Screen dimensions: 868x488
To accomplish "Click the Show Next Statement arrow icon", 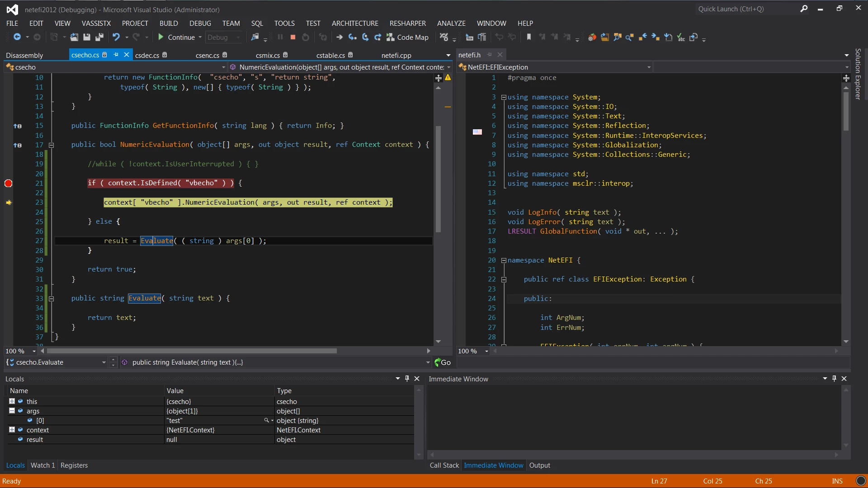I will [x=340, y=38].
